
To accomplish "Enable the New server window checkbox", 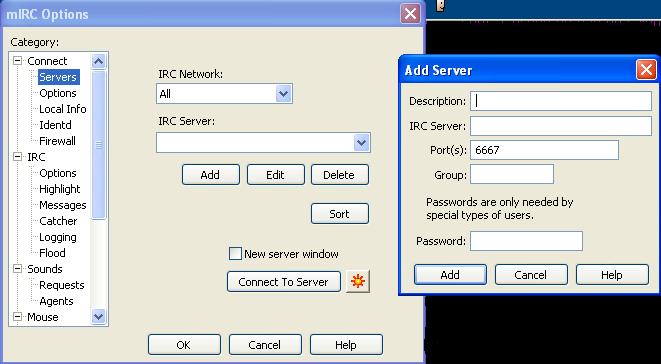I will point(235,254).
